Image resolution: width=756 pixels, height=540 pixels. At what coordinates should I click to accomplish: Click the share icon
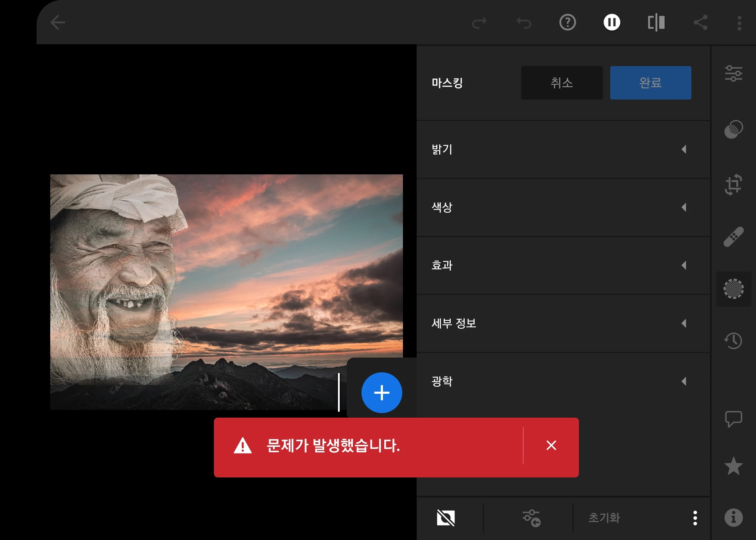700,23
